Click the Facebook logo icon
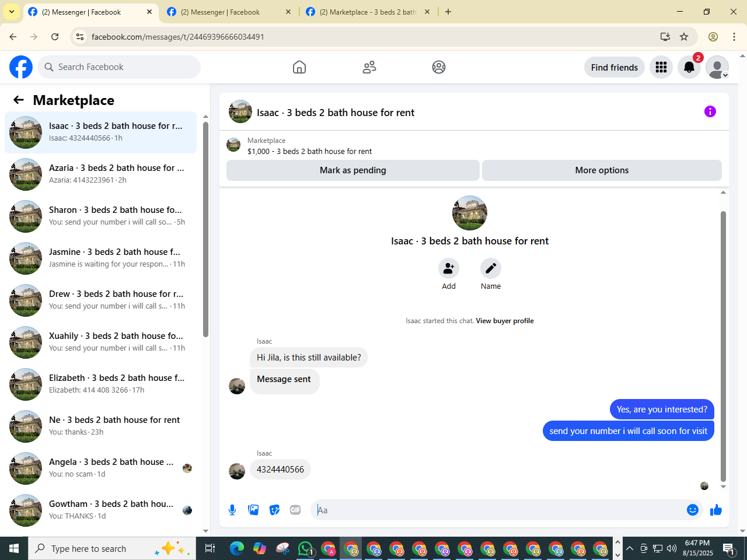 21,67
